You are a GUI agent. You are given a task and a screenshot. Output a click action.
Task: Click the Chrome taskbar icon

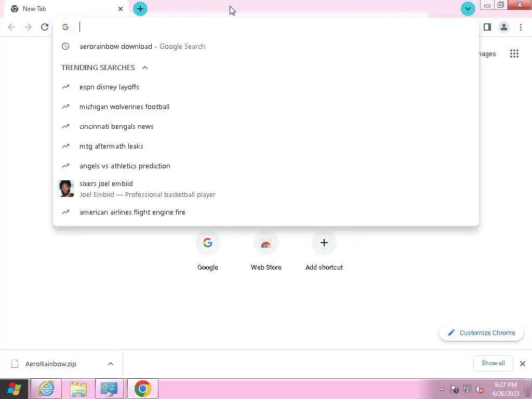(x=143, y=389)
